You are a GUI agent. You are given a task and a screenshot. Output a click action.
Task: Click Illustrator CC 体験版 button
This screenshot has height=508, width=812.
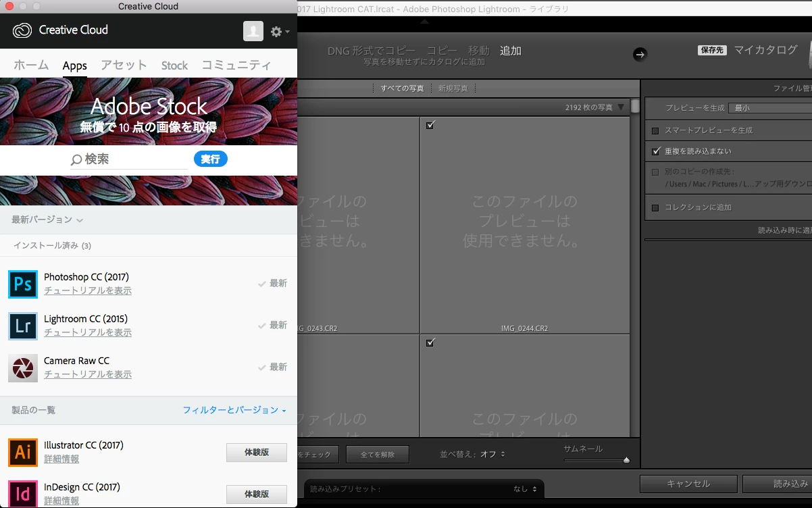click(x=257, y=453)
